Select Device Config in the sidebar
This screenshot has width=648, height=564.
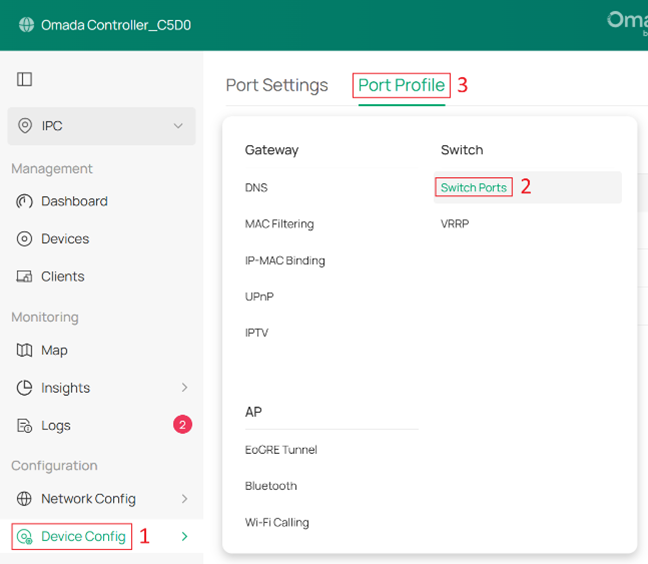83,536
